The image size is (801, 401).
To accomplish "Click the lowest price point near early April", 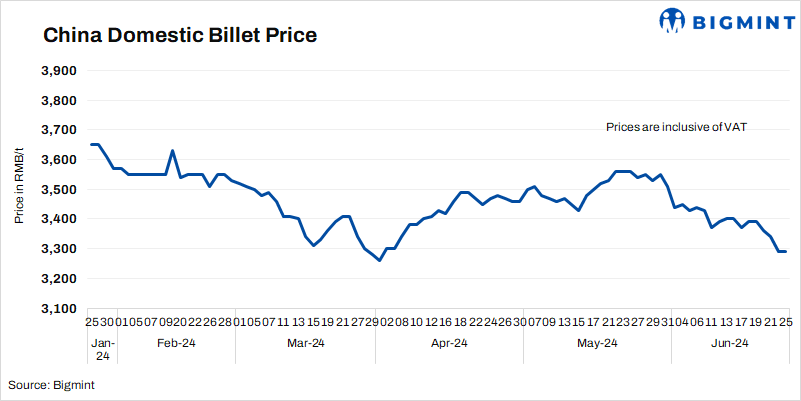I will tap(379, 260).
